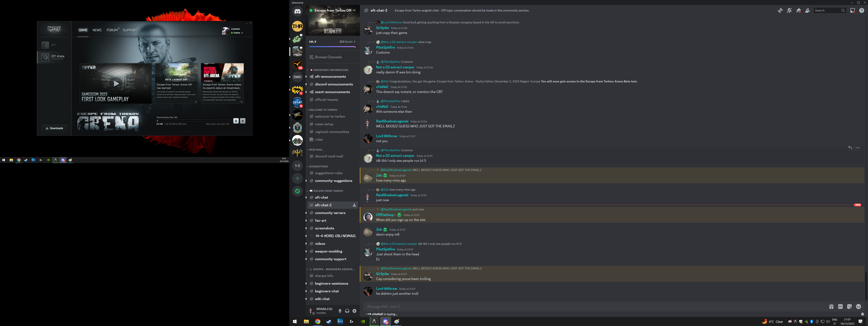Image resolution: width=868 pixels, height=326 pixels.
Task: Select EFT: Arena in launcher sidebar
Action: pos(54,57)
